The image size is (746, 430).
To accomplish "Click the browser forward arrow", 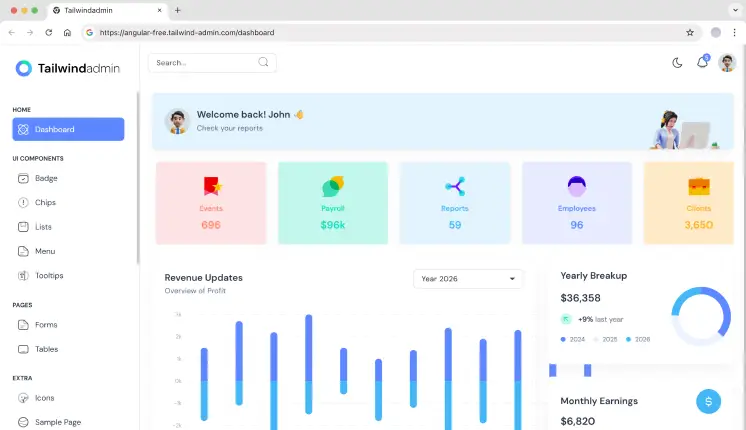I will pyautogui.click(x=30, y=32).
